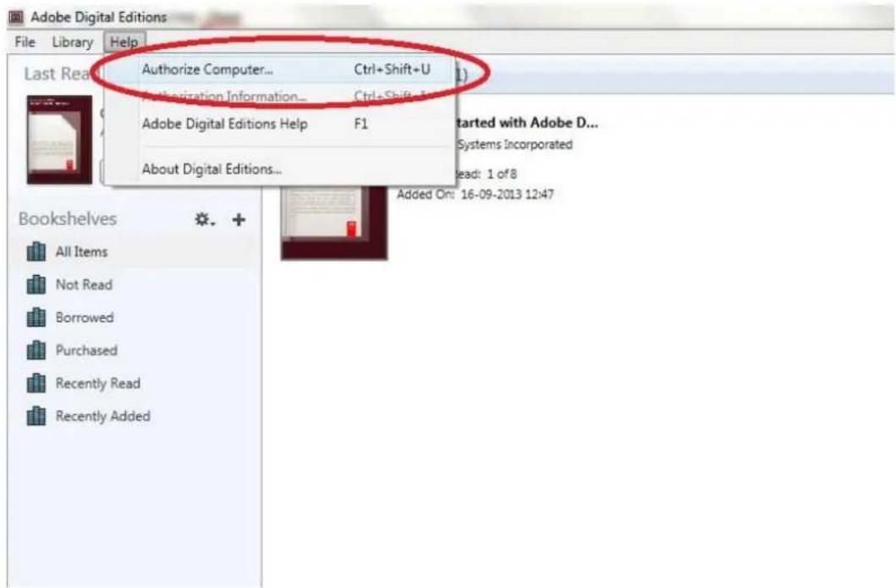Click the Not Read bookshelf icon

pos(36,284)
